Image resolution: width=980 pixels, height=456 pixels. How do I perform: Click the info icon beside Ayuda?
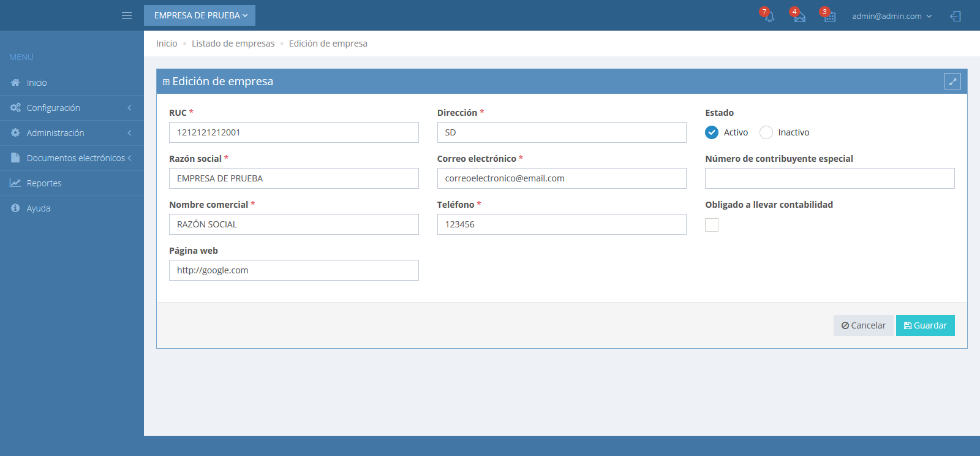(15, 208)
